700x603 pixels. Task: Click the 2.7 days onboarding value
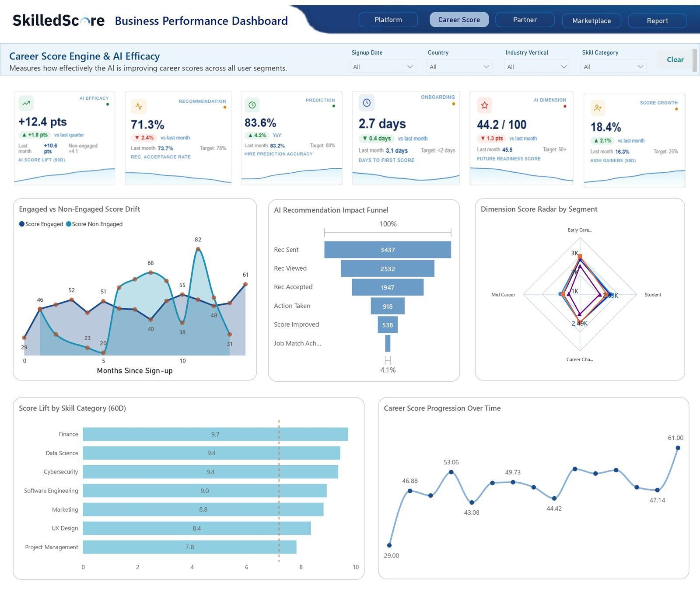point(382,124)
